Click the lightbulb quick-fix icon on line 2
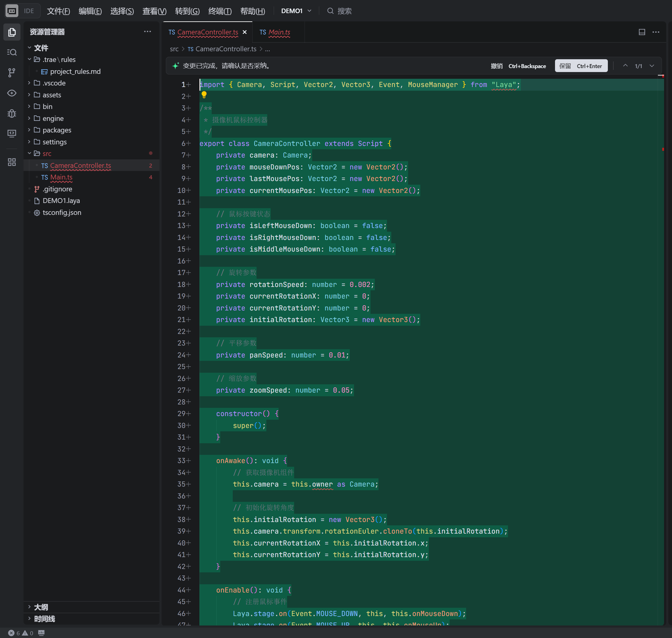The image size is (672, 638). (x=204, y=95)
